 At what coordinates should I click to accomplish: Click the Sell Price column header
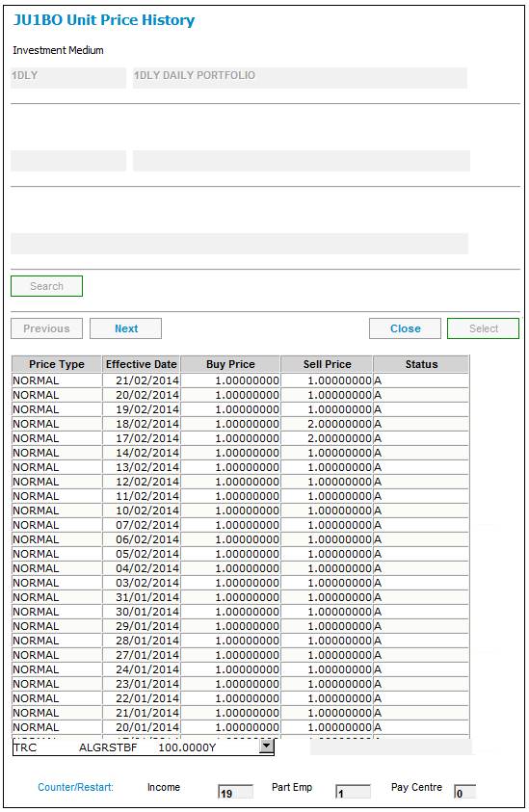[x=327, y=364]
